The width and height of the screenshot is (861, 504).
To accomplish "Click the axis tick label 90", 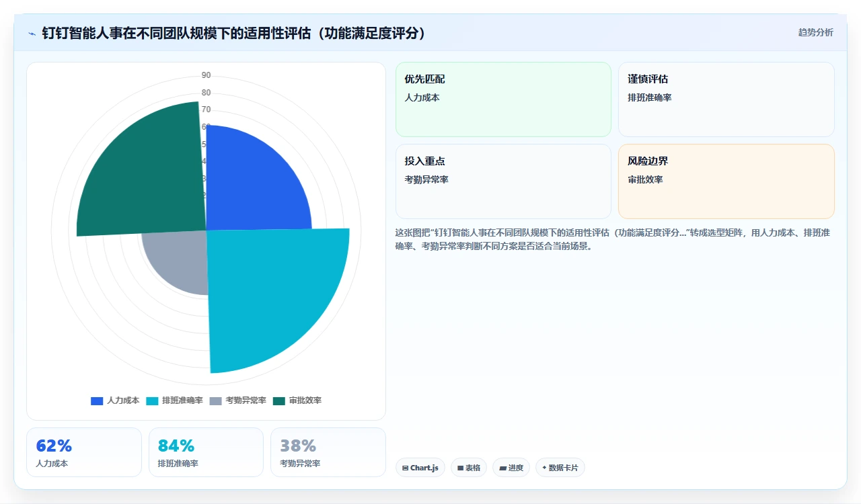I will pos(206,75).
